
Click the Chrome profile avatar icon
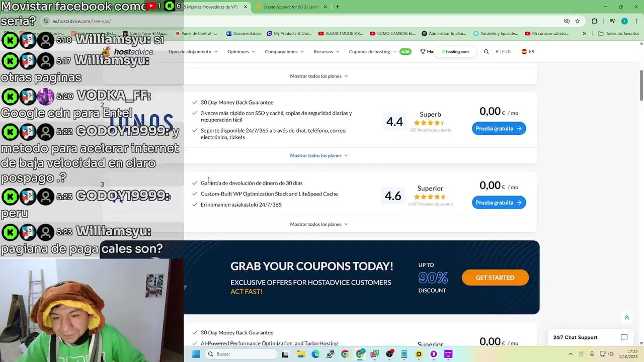point(624,21)
